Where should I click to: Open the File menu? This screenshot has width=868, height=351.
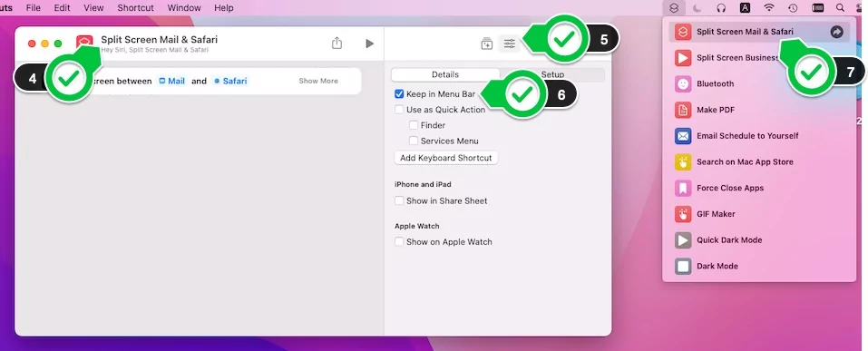point(34,8)
